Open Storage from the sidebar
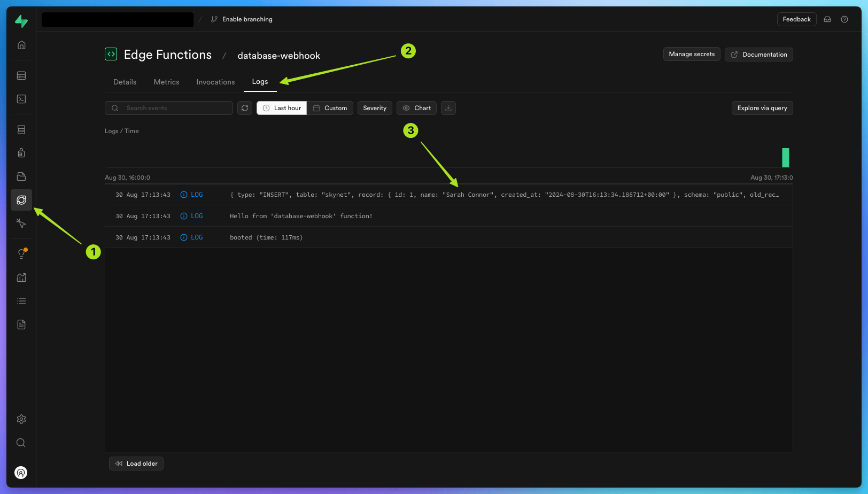 [x=21, y=176]
